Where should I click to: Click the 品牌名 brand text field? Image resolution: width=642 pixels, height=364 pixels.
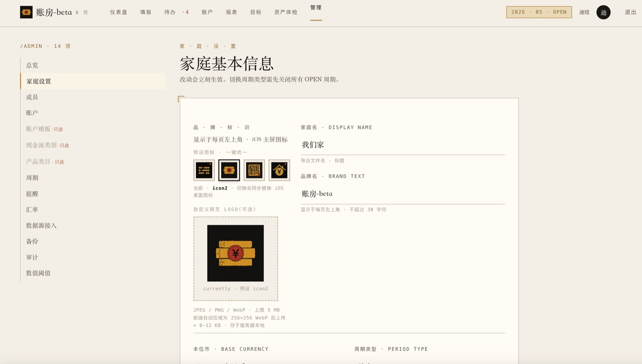(403, 194)
